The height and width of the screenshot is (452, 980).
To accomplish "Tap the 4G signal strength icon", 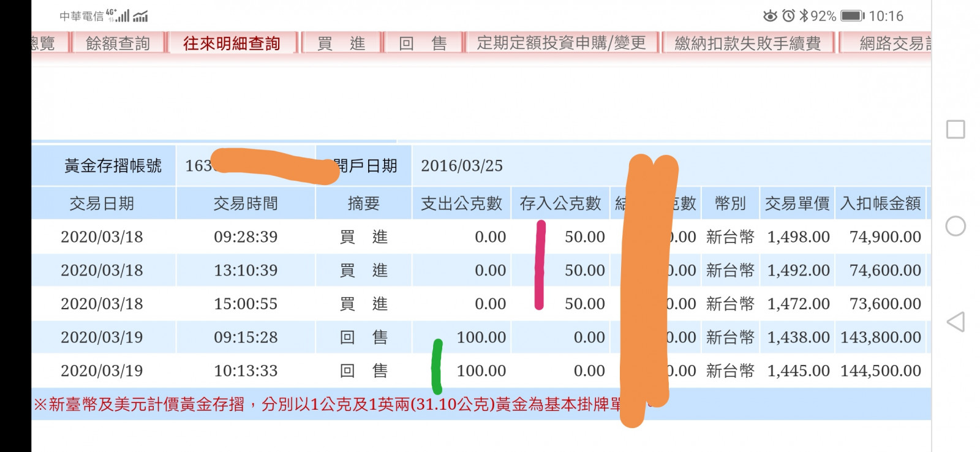I will (118, 15).
